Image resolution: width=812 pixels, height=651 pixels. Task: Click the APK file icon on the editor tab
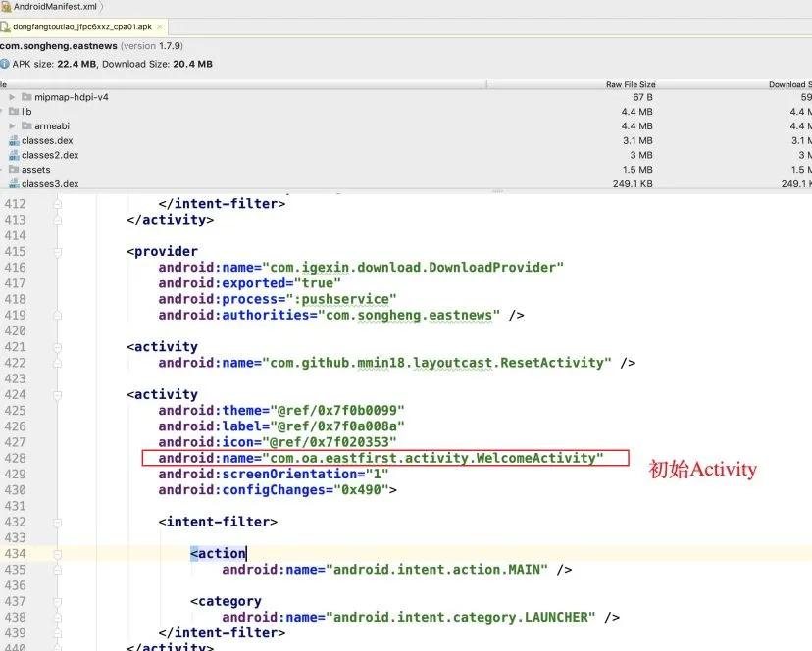(5, 27)
